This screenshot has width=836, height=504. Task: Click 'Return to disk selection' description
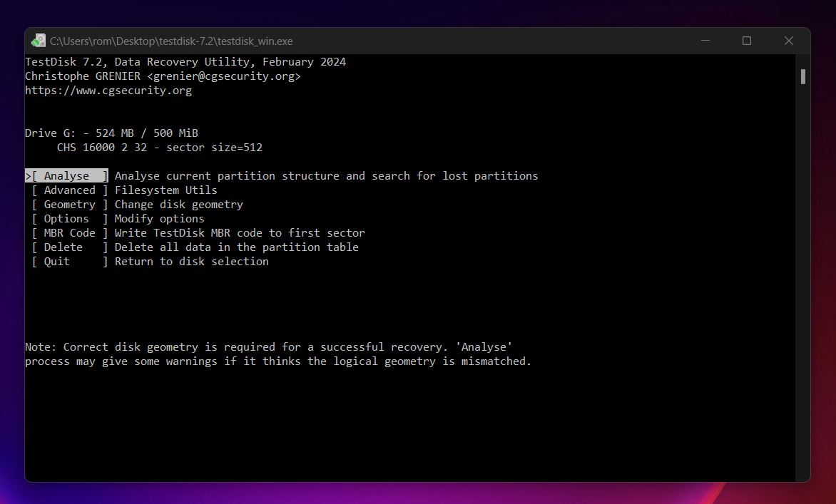coord(191,262)
